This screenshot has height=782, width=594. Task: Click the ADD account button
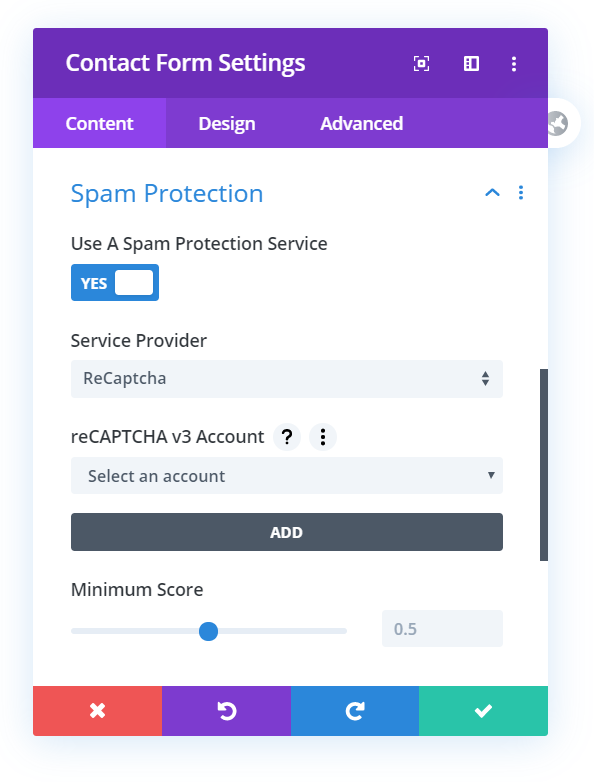pos(287,532)
